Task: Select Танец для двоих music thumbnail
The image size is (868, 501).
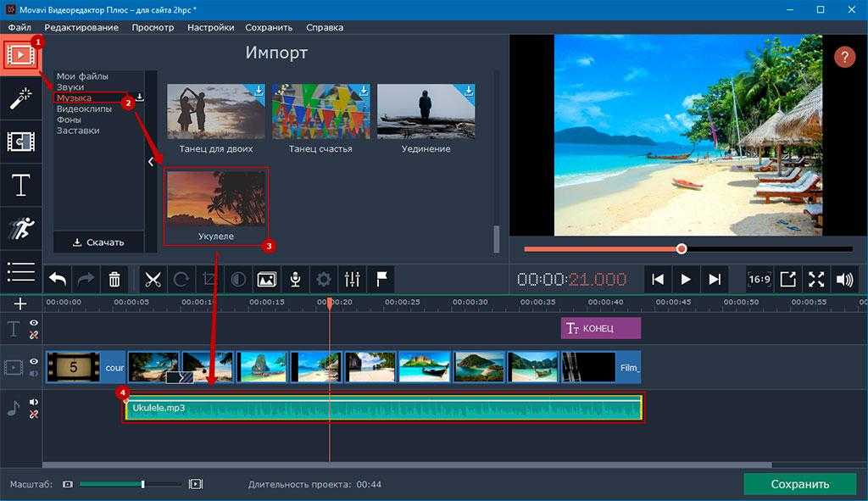Action: [x=216, y=112]
